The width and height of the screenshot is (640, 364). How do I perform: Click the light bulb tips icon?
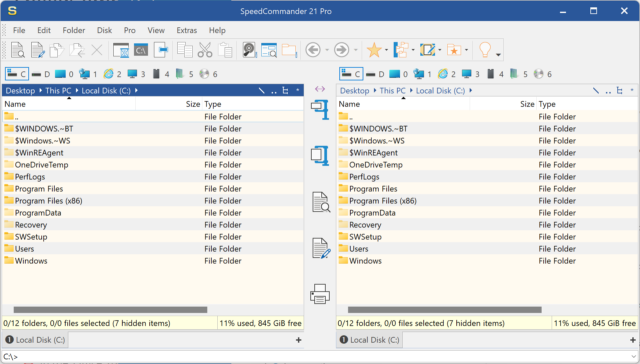(x=485, y=50)
